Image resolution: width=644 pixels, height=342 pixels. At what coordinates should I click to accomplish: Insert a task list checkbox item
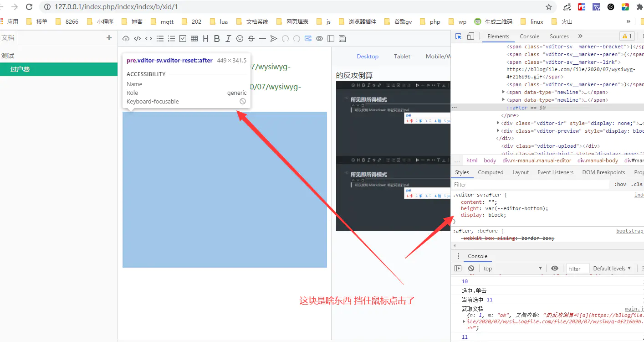pyautogui.click(x=183, y=39)
